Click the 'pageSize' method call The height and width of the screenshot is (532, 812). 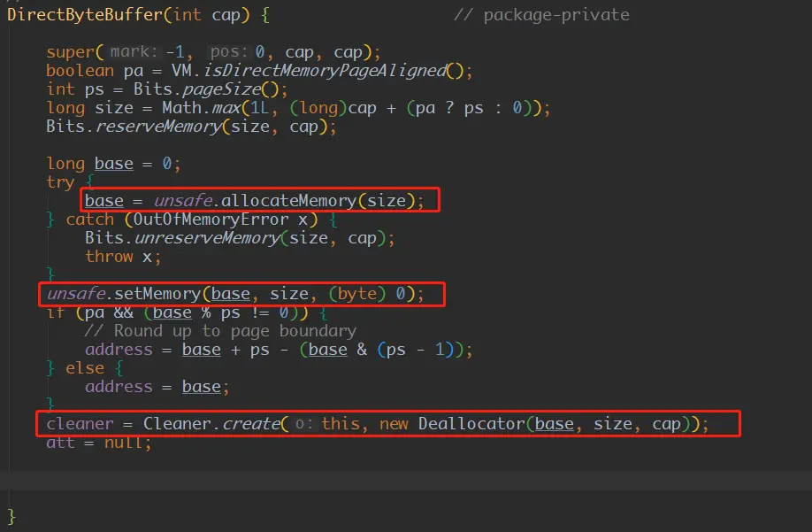pos(222,89)
